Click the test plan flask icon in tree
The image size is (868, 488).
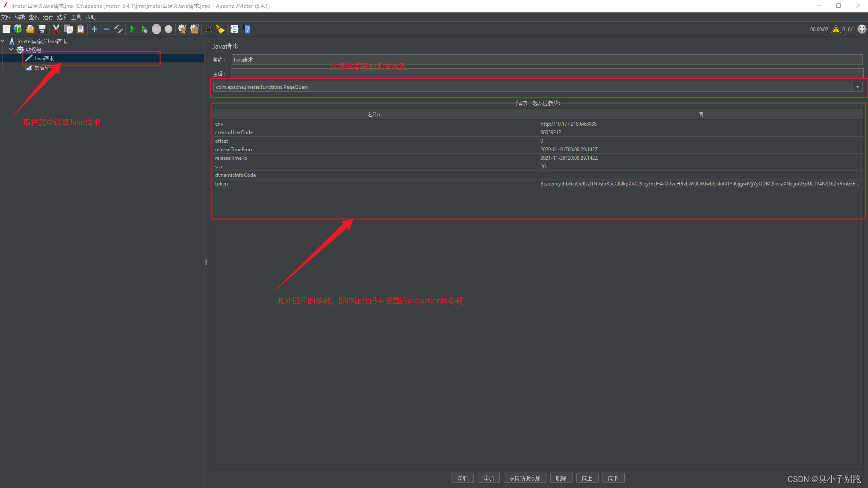point(12,41)
